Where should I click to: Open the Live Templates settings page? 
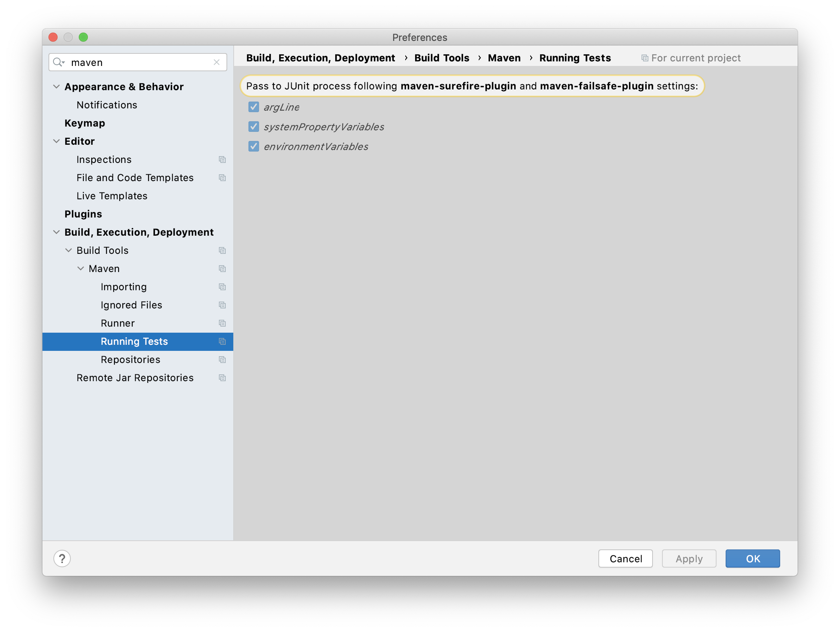pos(112,196)
